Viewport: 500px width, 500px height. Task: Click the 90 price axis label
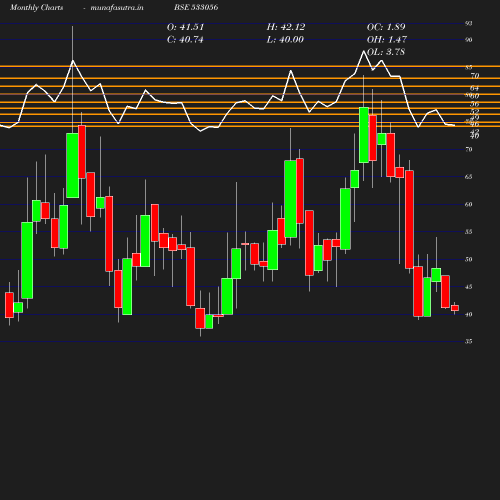[469, 40]
